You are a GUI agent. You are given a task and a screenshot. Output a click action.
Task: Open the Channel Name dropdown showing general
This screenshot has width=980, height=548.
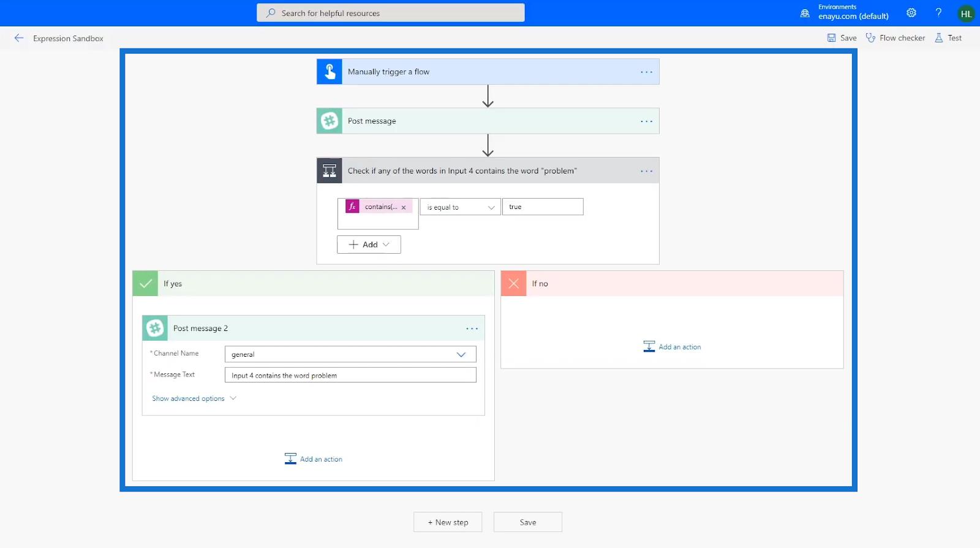350,354
